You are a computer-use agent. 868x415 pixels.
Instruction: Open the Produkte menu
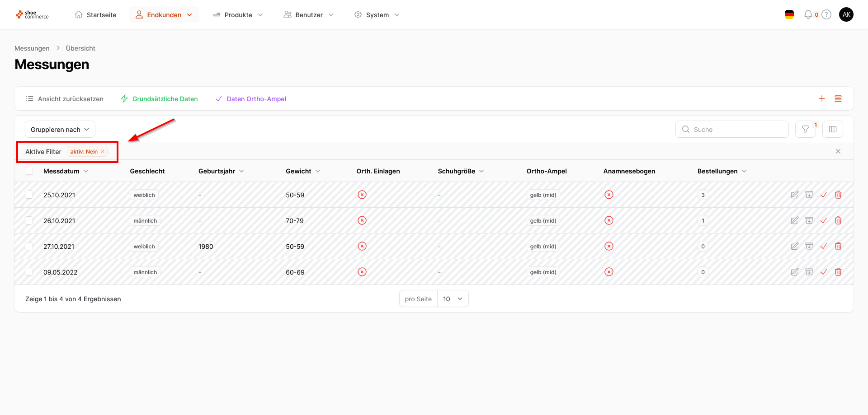[238, 15]
